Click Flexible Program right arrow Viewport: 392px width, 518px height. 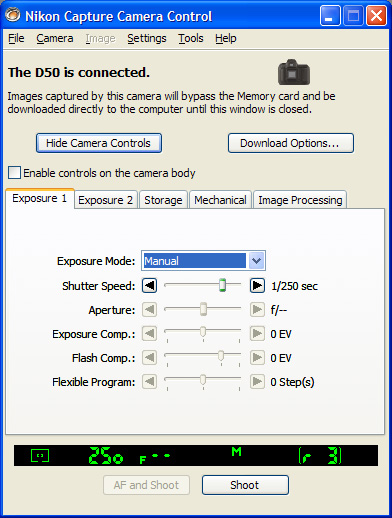pyautogui.click(x=257, y=382)
